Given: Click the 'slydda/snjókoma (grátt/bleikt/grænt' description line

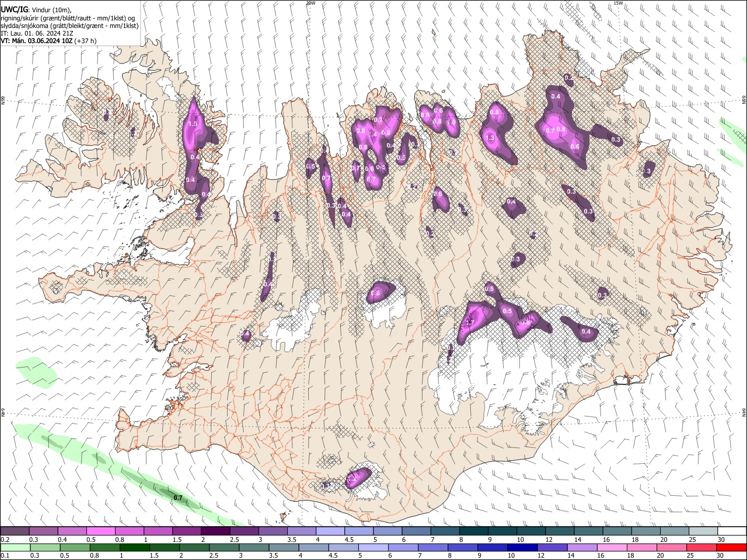Looking at the screenshot, I should click(69, 26).
